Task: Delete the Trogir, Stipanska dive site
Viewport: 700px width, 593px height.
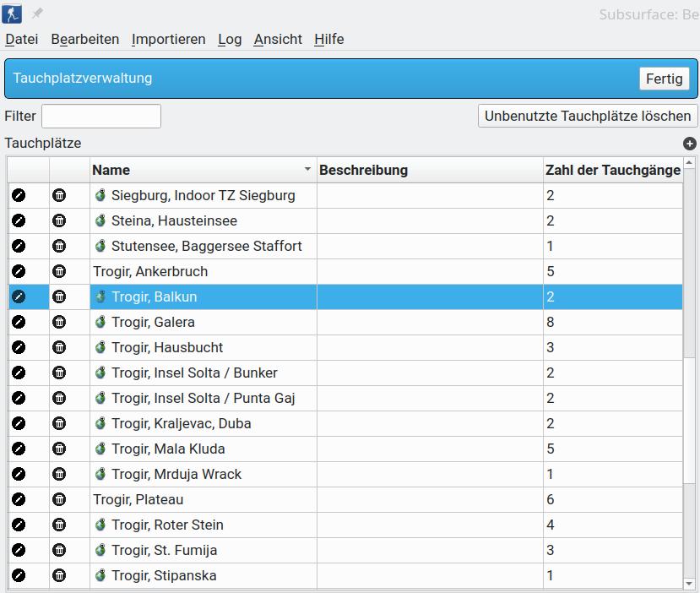Action: (59, 575)
